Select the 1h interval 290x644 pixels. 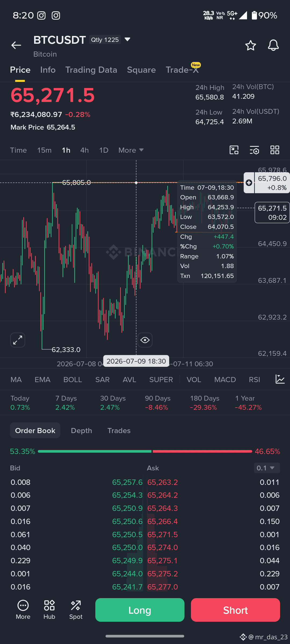pyautogui.click(x=66, y=150)
